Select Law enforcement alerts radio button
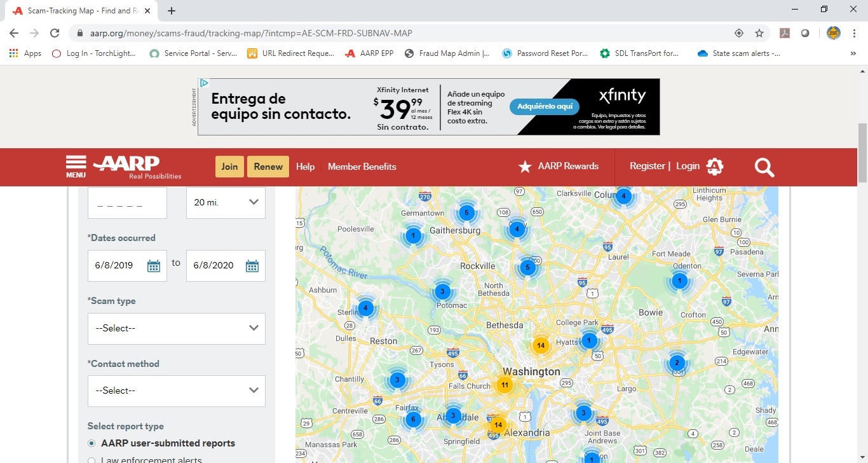868x463 pixels. point(92,460)
